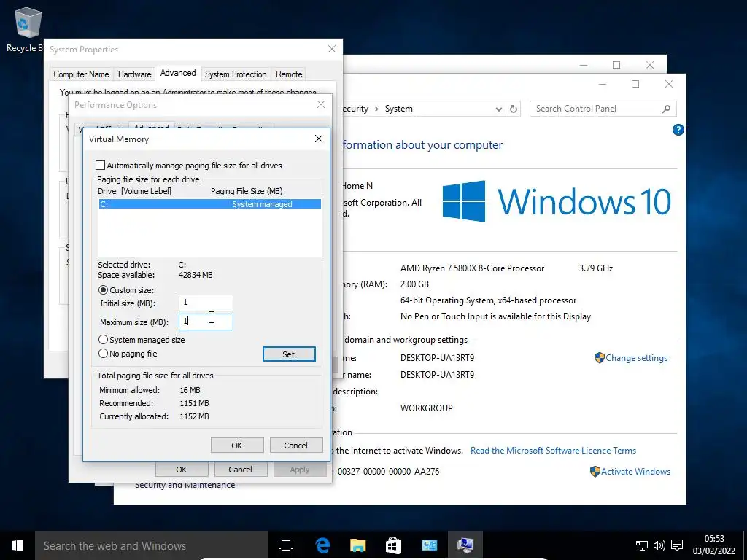Screen dimensions: 747x560
Task: Open the Action Centre notifications icon
Action: (x=677, y=545)
